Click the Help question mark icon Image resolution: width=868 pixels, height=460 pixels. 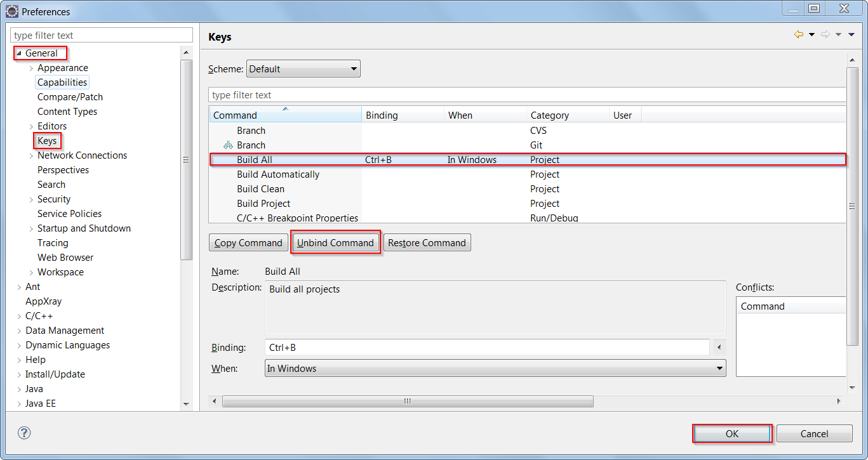pos(24,433)
